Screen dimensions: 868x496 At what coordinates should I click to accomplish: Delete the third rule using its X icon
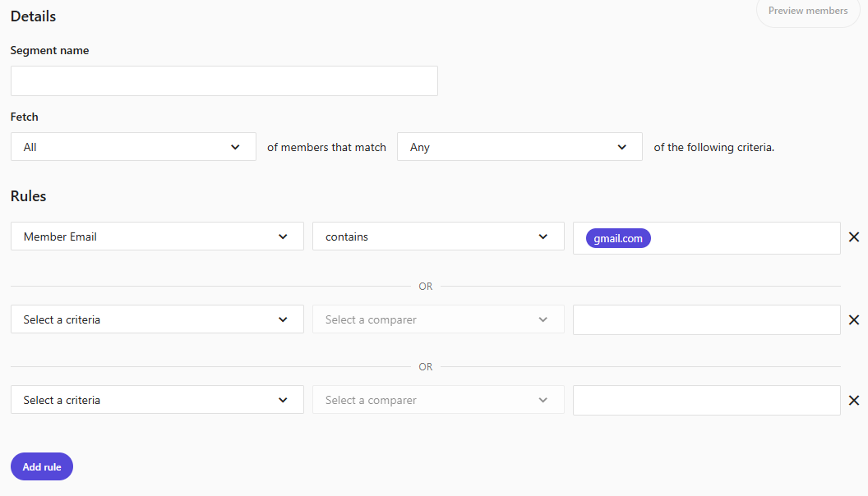pos(854,401)
